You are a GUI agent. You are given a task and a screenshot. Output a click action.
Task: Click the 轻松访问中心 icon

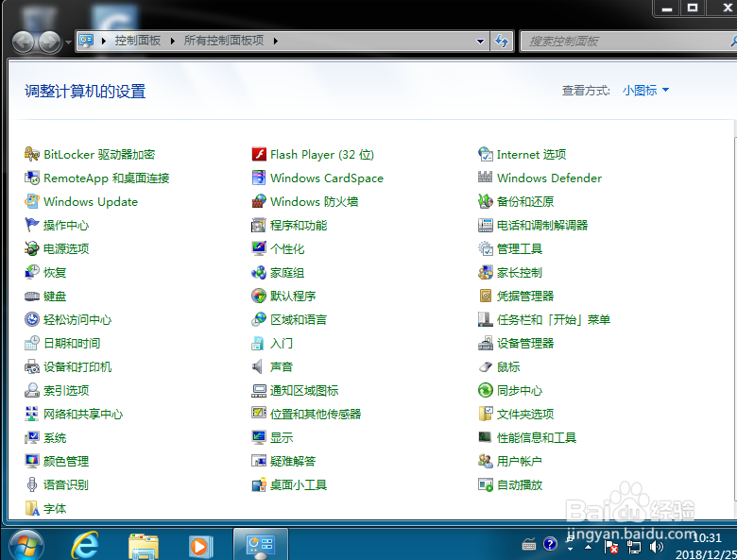[x=32, y=319]
